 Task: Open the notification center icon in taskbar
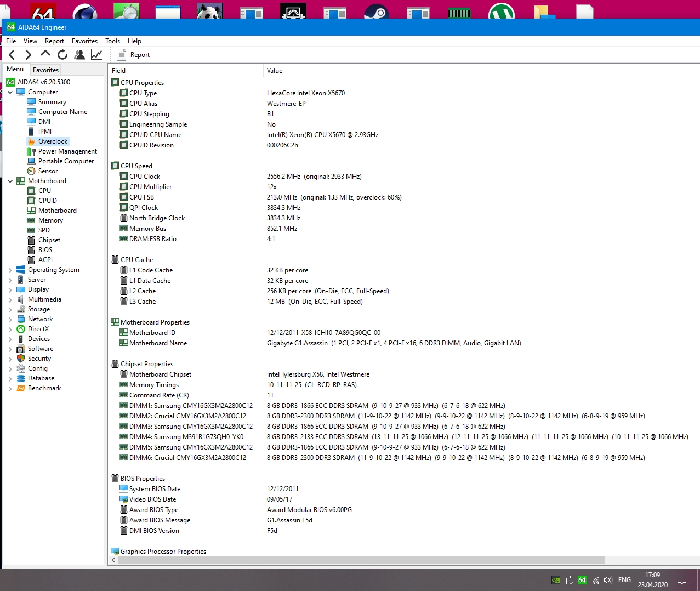[682, 580]
